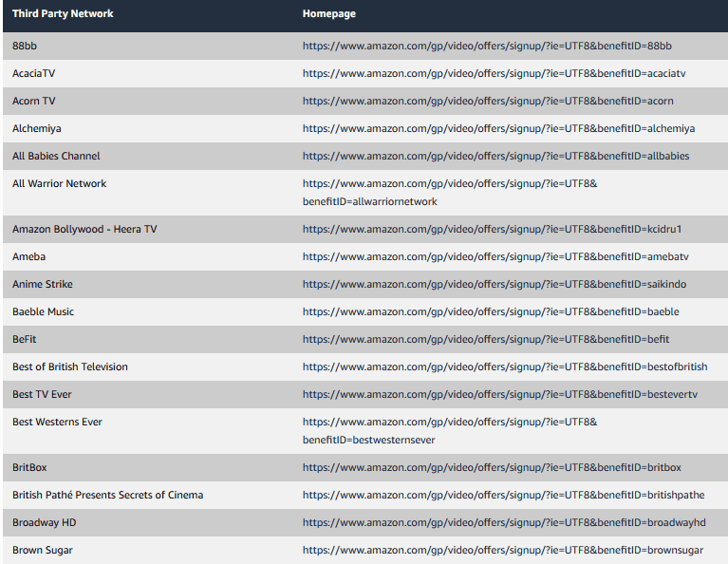Select the BritBox network name

click(29, 467)
